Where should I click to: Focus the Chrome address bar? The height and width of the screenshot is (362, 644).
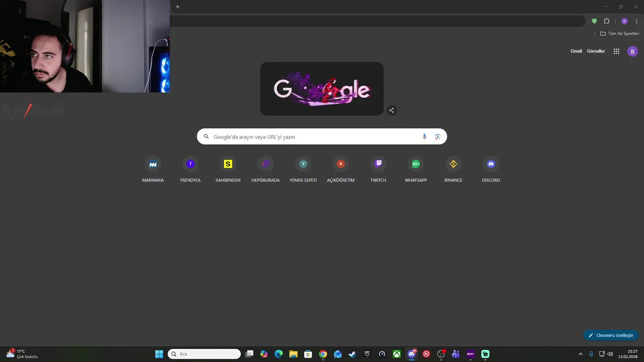(377, 21)
